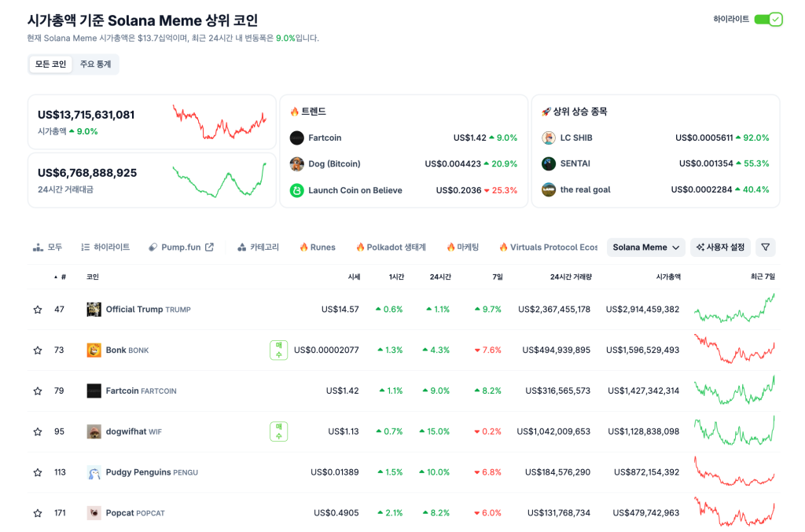View Official Trump 7-day sparkline chart
The image size is (805, 532).
coord(734,309)
